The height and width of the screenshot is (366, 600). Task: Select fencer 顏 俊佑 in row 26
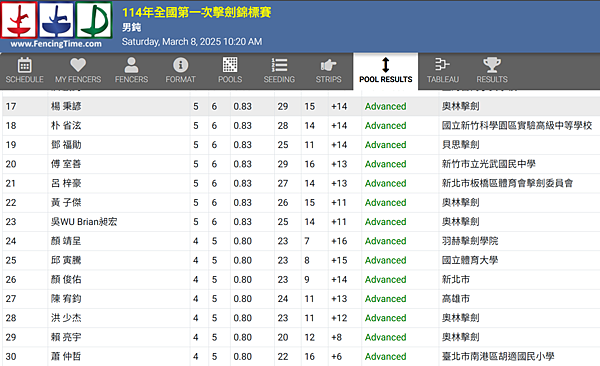coord(66,279)
